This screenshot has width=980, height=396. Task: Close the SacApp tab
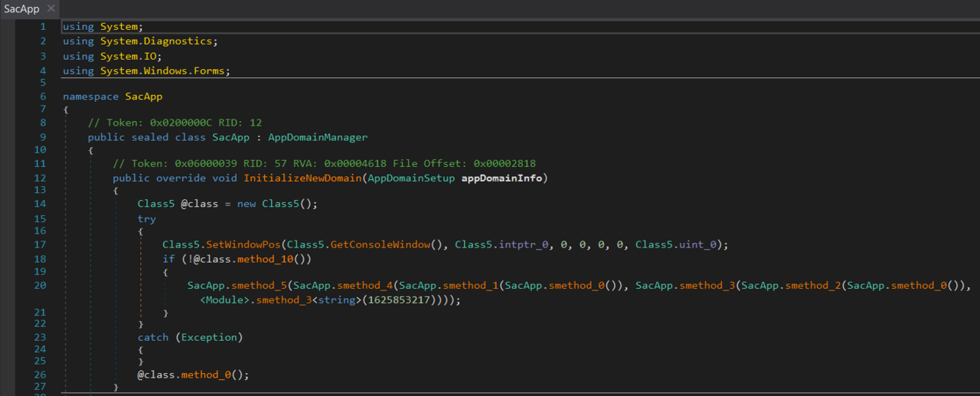pos(51,8)
